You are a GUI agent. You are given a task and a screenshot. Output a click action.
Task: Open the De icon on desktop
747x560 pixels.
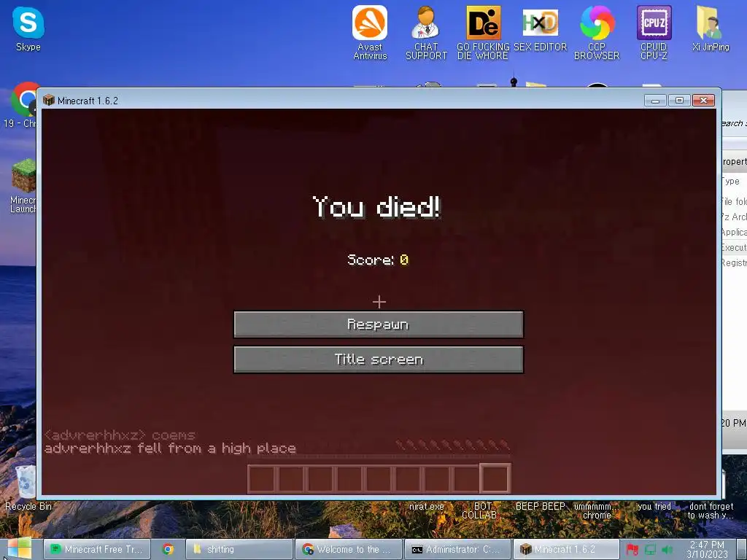(x=483, y=32)
